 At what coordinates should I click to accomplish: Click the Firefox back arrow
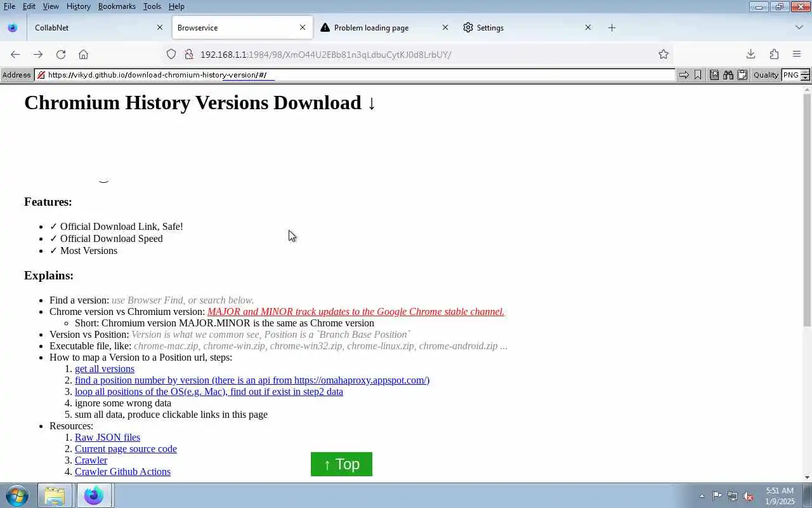point(15,55)
